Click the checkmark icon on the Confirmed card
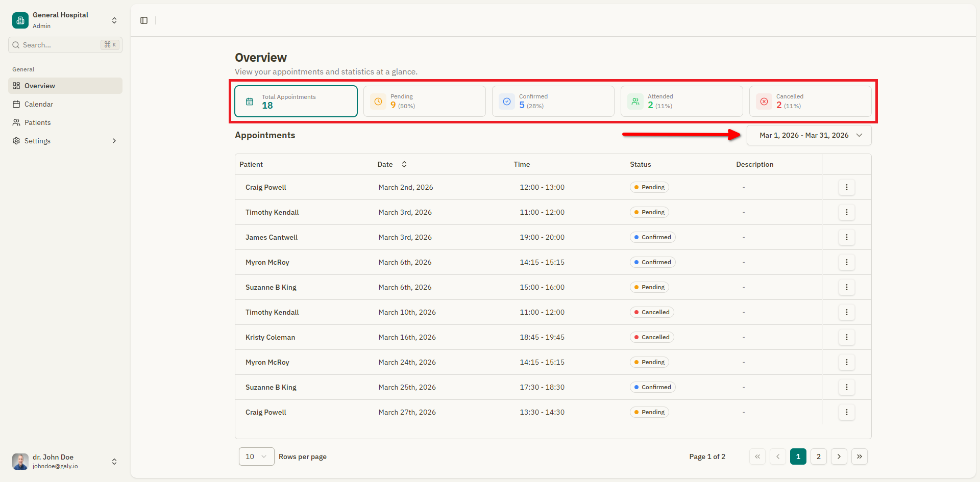The width and height of the screenshot is (980, 482). [x=506, y=101]
